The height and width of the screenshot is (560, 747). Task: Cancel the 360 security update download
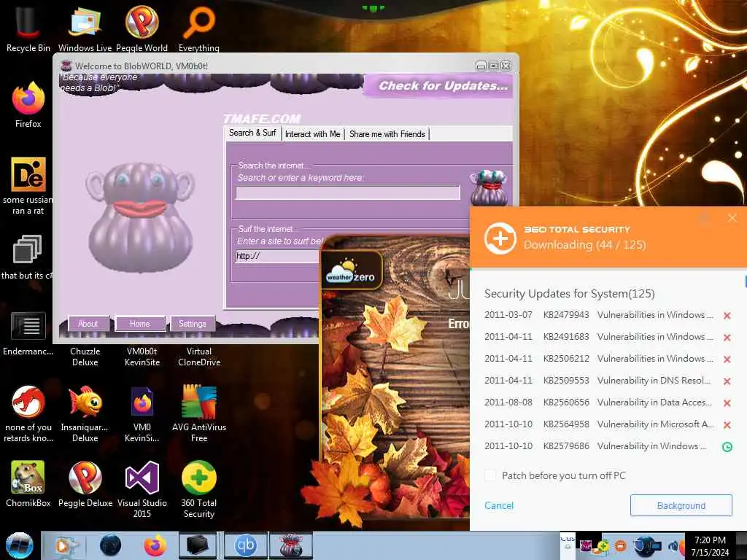[499, 506]
